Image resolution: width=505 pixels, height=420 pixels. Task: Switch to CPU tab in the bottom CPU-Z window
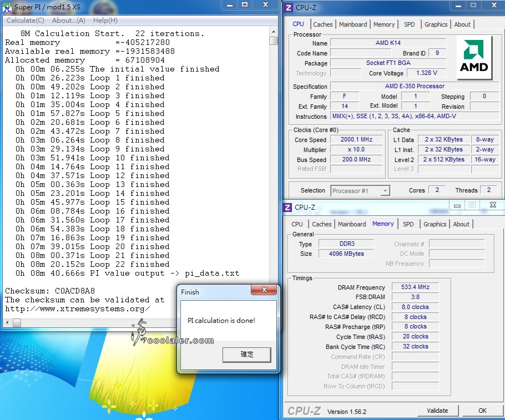click(x=297, y=224)
